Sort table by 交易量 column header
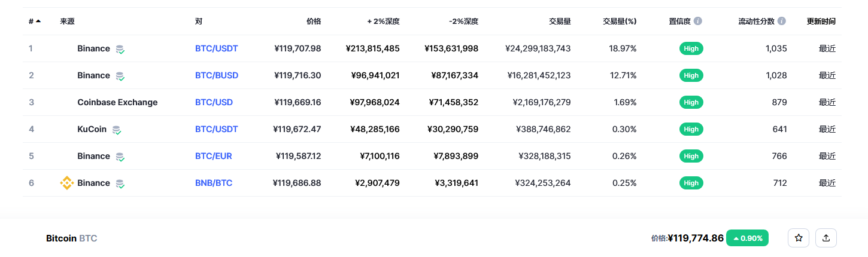Viewport: 868px width, 257px height. [560, 21]
